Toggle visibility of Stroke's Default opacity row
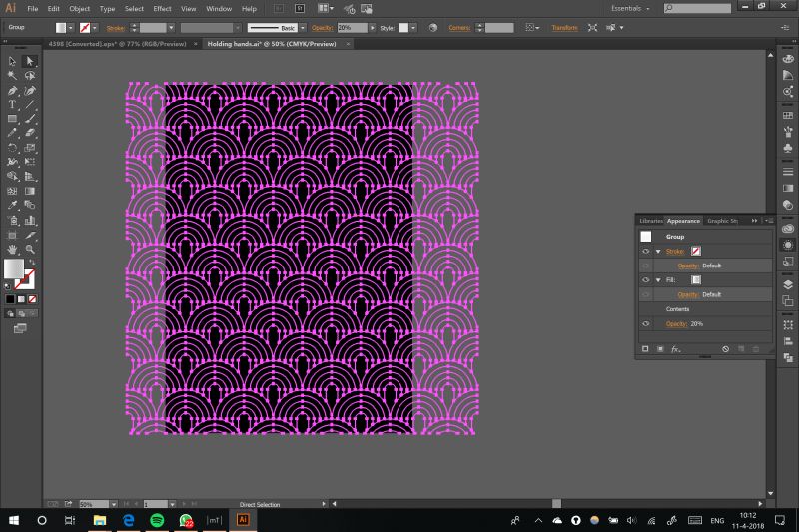 (645, 266)
